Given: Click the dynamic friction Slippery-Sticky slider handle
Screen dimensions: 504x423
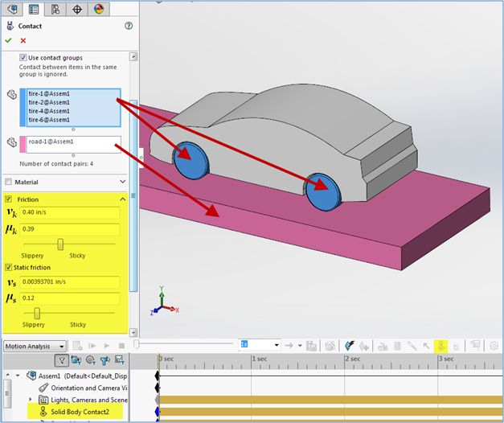Looking at the screenshot, I should (60, 244).
